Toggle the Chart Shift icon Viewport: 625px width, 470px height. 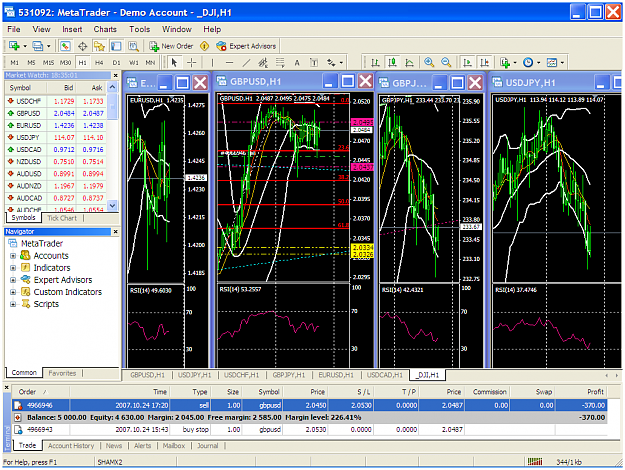click(x=484, y=63)
